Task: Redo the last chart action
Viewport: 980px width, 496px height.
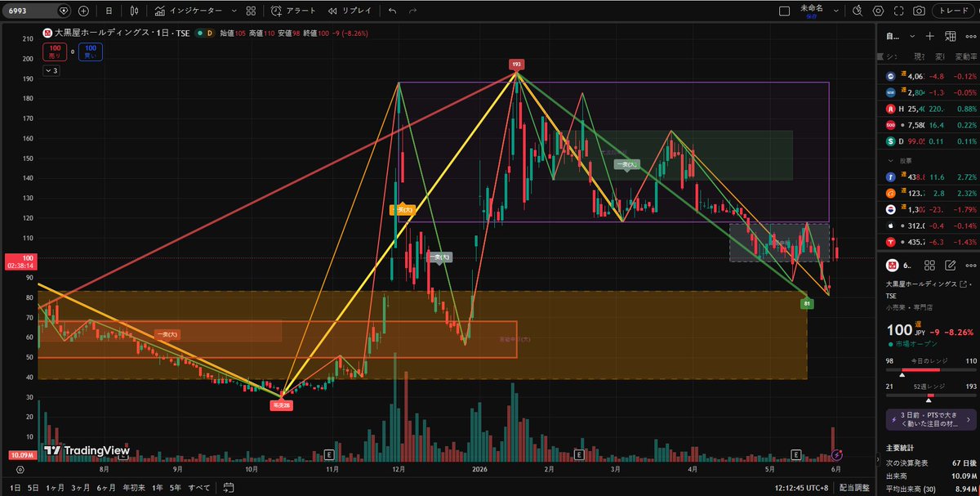Action: click(412, 11)
